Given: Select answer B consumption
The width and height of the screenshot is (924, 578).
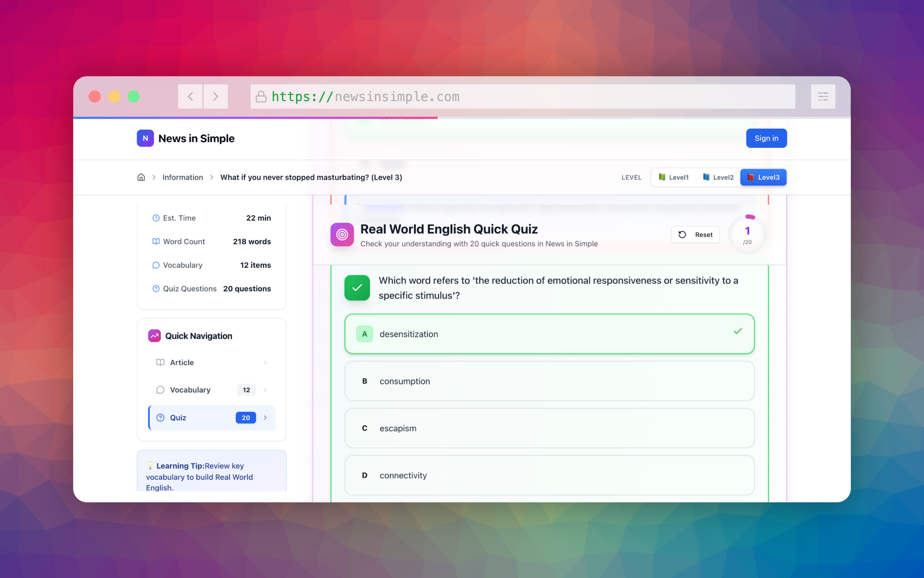Looking at the screenshot, I should pyautogui.click(x=549, y=381).
